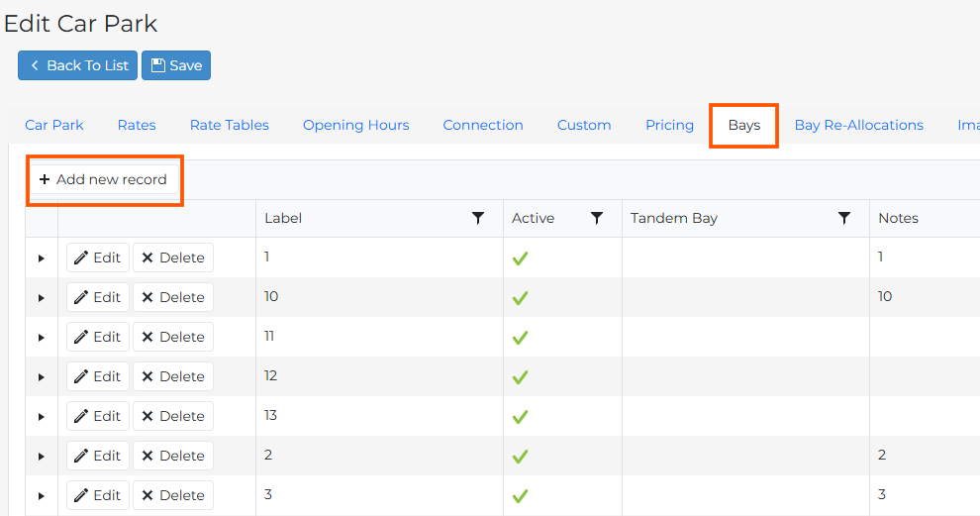980x516 pixels.
Task: Delete the bay labeled 10
Action: click(x=173, y=297)
